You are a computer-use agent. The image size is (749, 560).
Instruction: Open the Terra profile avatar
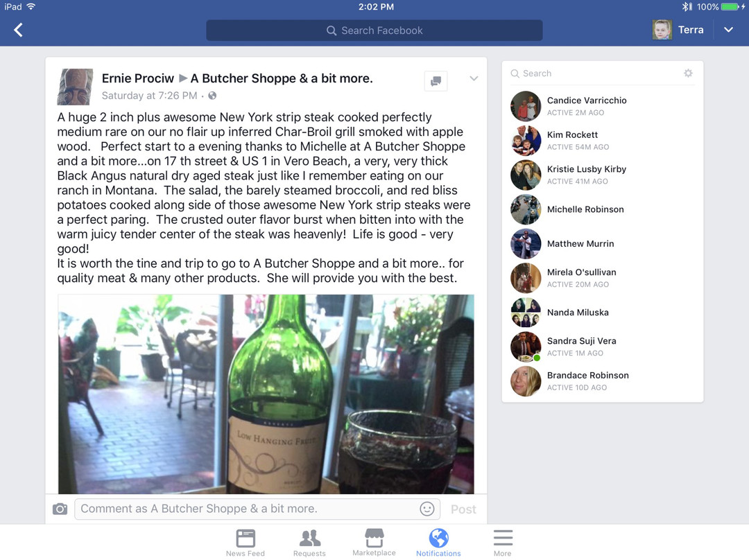[662, 30]
